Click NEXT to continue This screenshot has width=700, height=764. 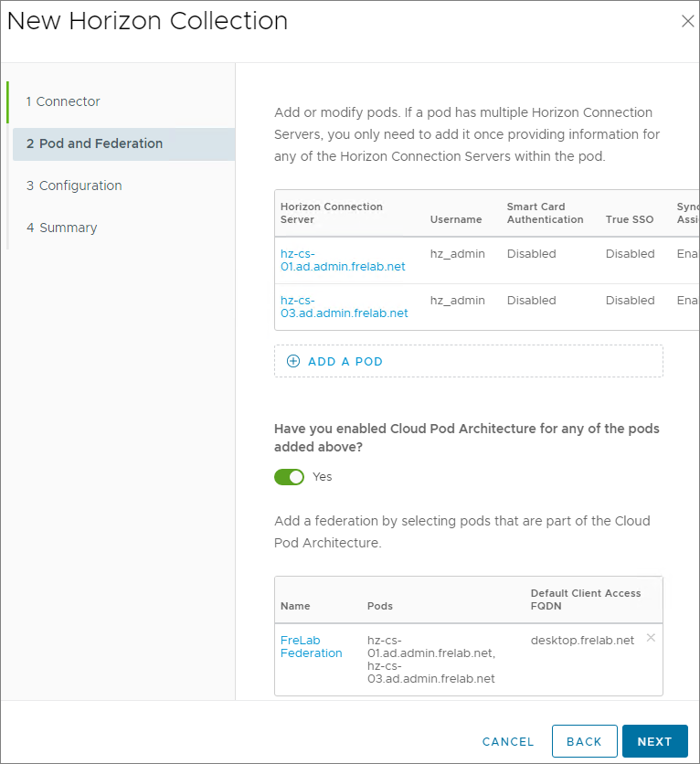(x=654, y=741)
